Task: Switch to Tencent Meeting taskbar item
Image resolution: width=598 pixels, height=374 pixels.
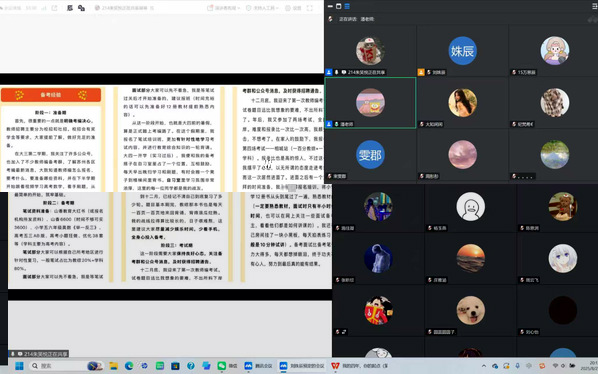Action: pyautogui.click(x=258, y=366)
